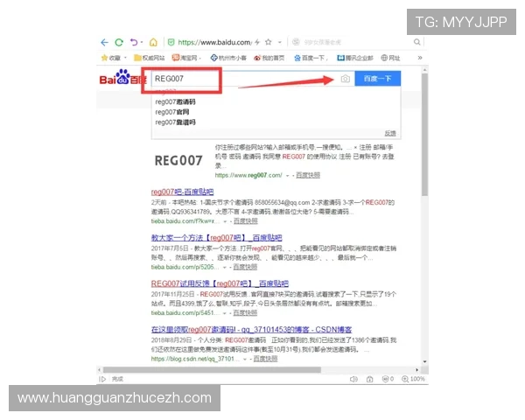Viewport: 525px width, 420px height.
Task: Open the 杭州市小客 bookmark
Action: click(228, 58)
